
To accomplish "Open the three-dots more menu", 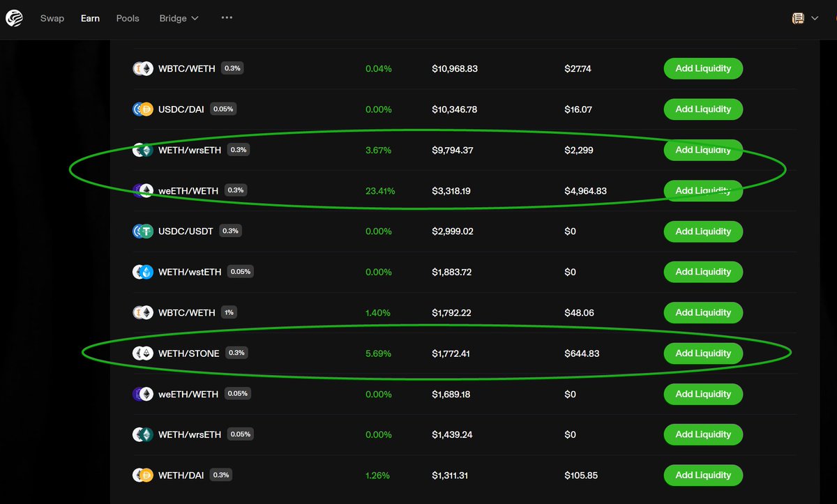I will coord(227,17).
